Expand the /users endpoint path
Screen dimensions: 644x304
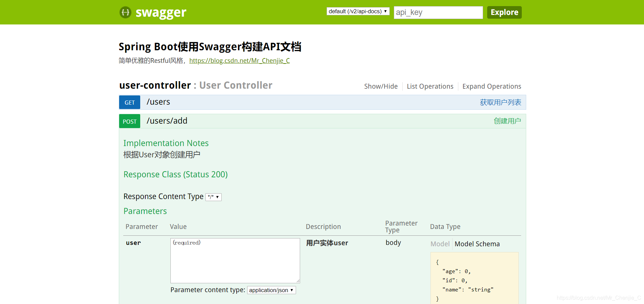click(158, 102)
